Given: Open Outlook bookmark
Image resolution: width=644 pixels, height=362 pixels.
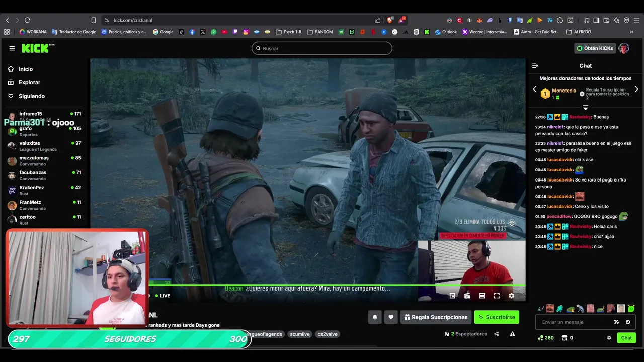Looking at the screenshot, I should (446, 32).
